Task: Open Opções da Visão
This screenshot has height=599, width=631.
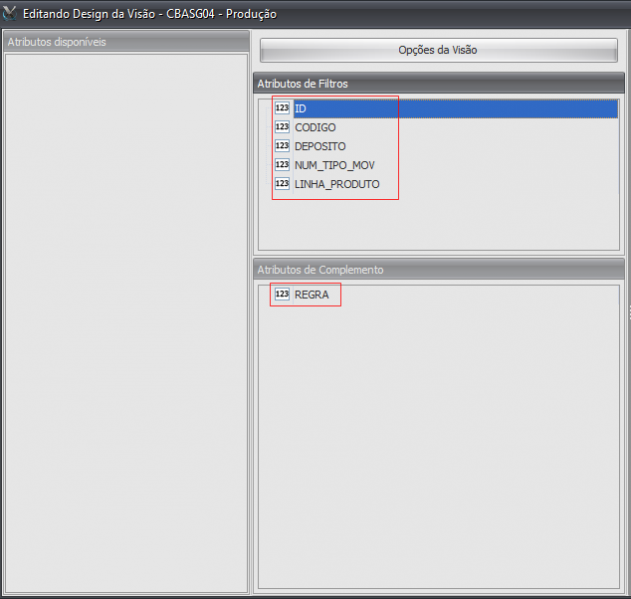Action: (x=438, y=50)
